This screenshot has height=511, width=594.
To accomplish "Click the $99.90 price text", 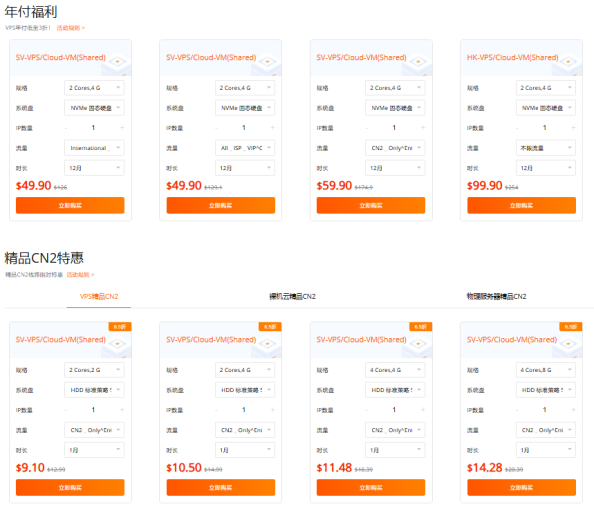I will (485, 186).
